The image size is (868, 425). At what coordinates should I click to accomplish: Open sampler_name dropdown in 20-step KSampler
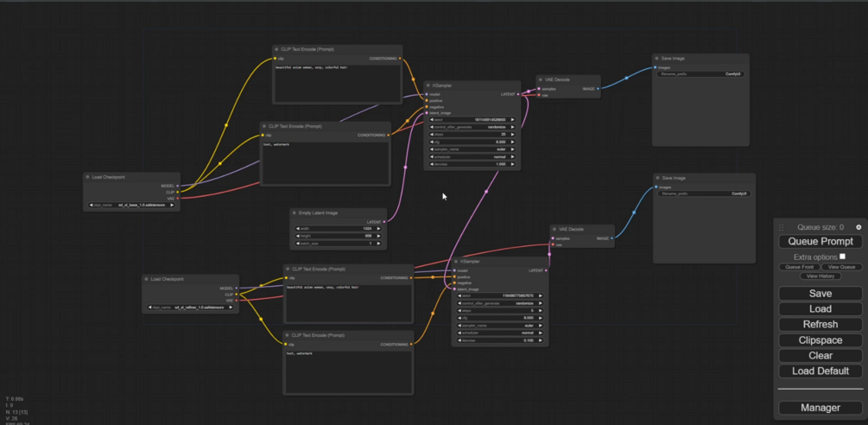click(x=472, y=149)
